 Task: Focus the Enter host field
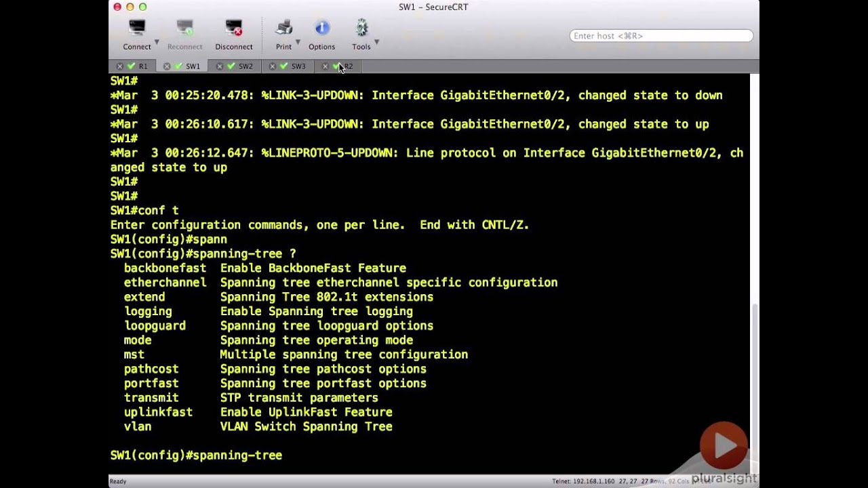coord(661,36)
